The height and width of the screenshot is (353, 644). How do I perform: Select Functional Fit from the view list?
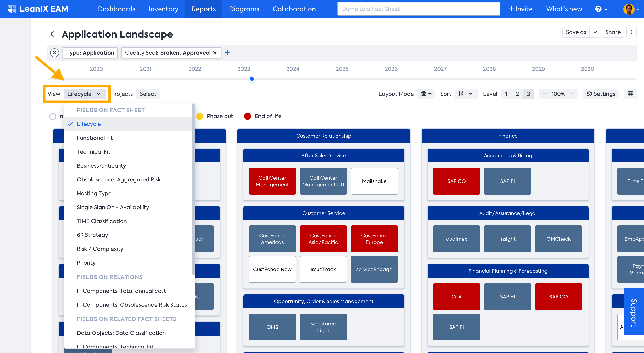95,138
